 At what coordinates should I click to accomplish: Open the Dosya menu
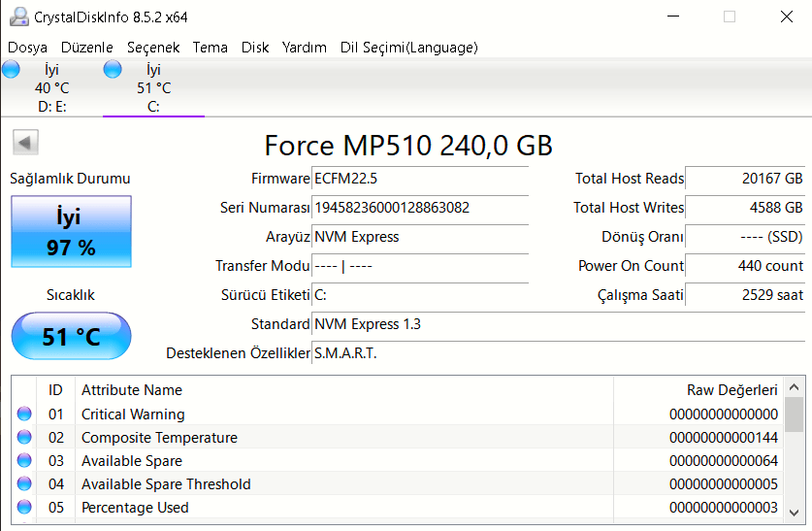(27, 47)
